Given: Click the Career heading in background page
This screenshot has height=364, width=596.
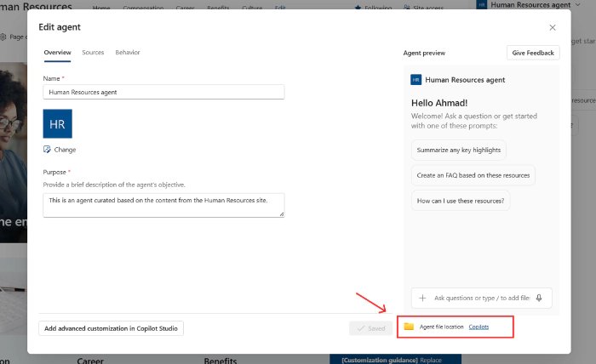Looking at the screenshot, I should (x=90, y=361).
